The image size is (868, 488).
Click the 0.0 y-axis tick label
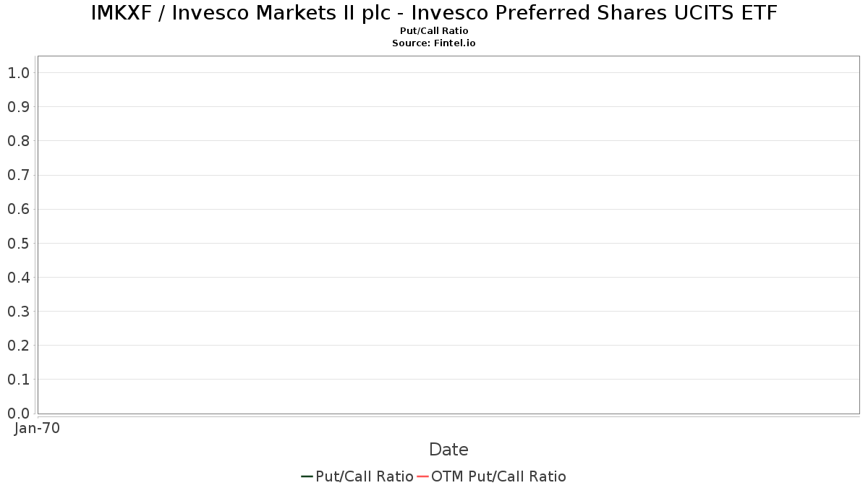(x=18, y=414)
